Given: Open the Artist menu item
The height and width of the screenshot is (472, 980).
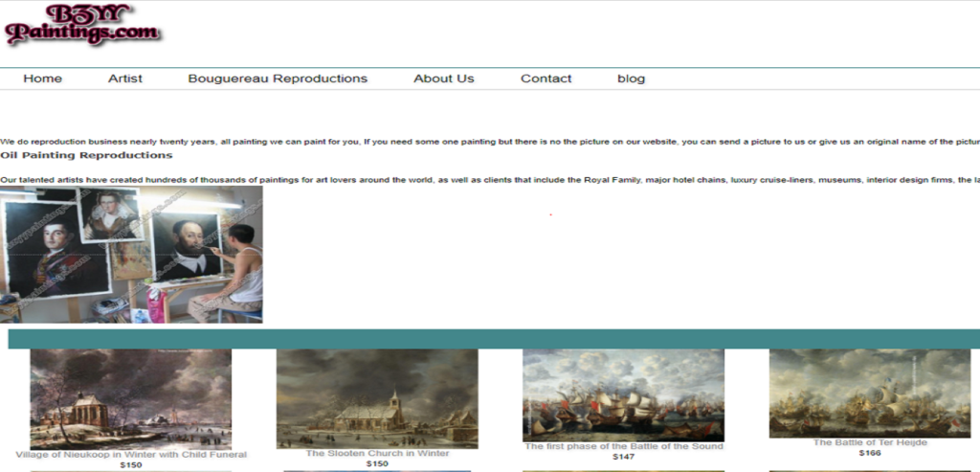Looking at the screenshot, I should pyautogui.click(x=125, y=79).
